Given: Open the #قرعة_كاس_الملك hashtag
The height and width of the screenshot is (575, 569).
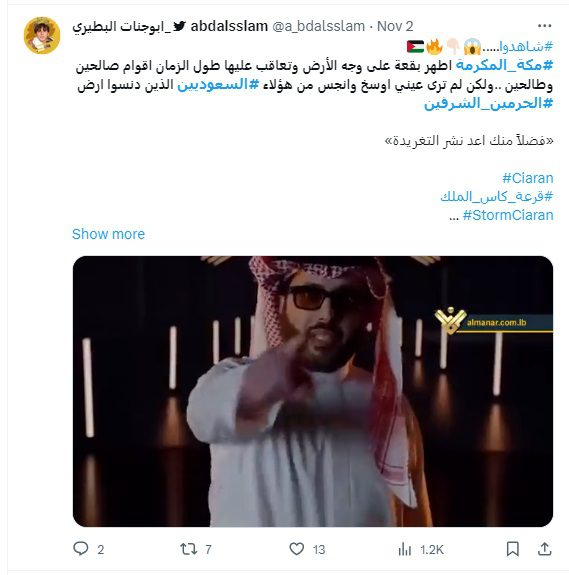Looking at the screenshot, I should click(497, 197).
